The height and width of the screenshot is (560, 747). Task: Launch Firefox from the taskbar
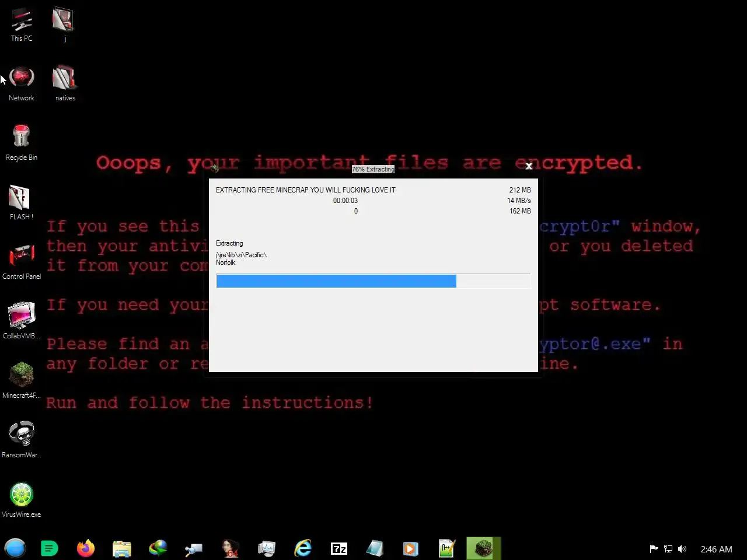point(86,549)
